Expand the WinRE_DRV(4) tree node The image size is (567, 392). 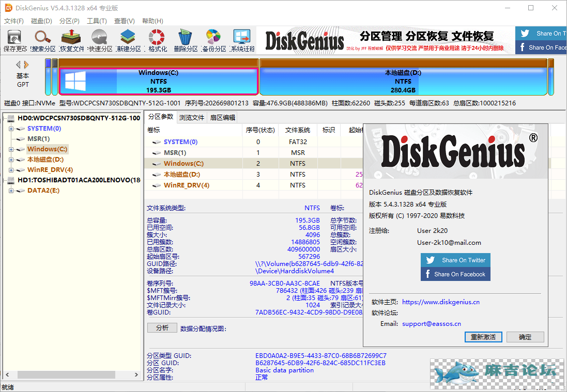(x=11, y=170)
